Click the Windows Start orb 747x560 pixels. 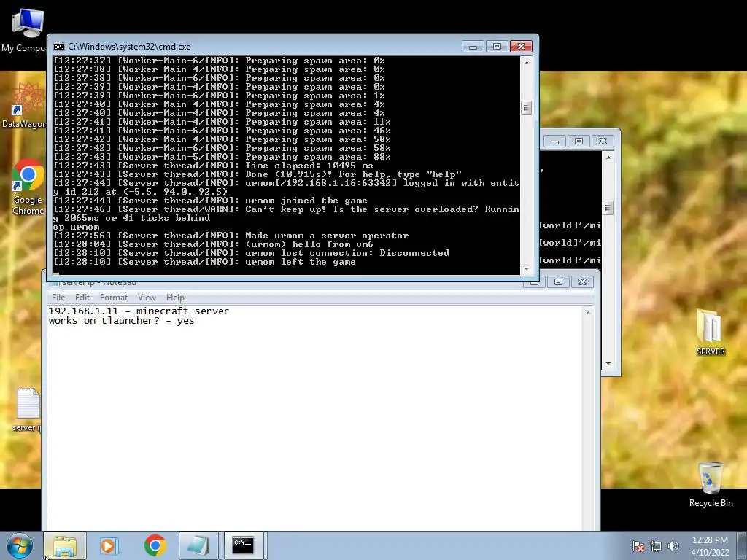[x=20, y=545]
